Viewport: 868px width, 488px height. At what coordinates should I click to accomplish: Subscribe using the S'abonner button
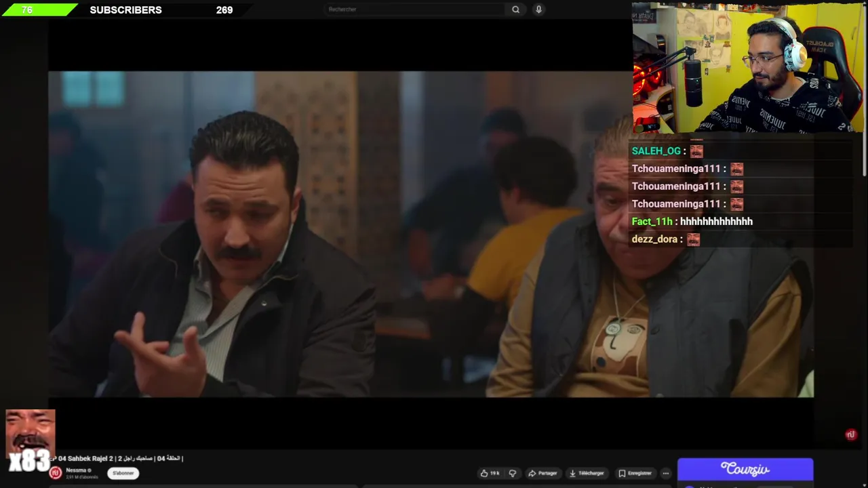point(123,473)
